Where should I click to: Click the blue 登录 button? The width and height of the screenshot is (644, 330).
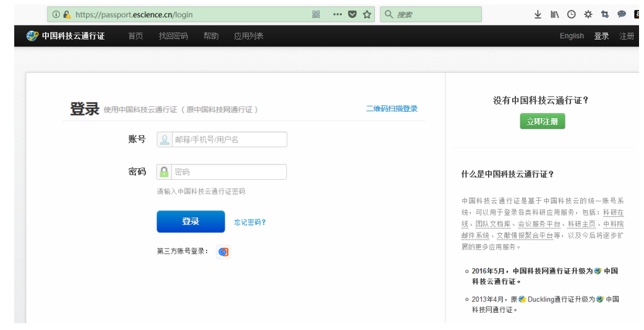[x=191, y=222]
